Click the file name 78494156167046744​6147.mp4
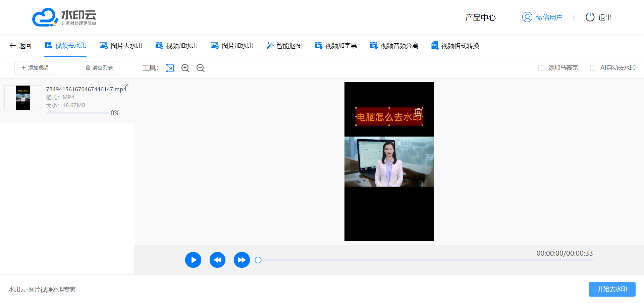 tap(86, 89)
